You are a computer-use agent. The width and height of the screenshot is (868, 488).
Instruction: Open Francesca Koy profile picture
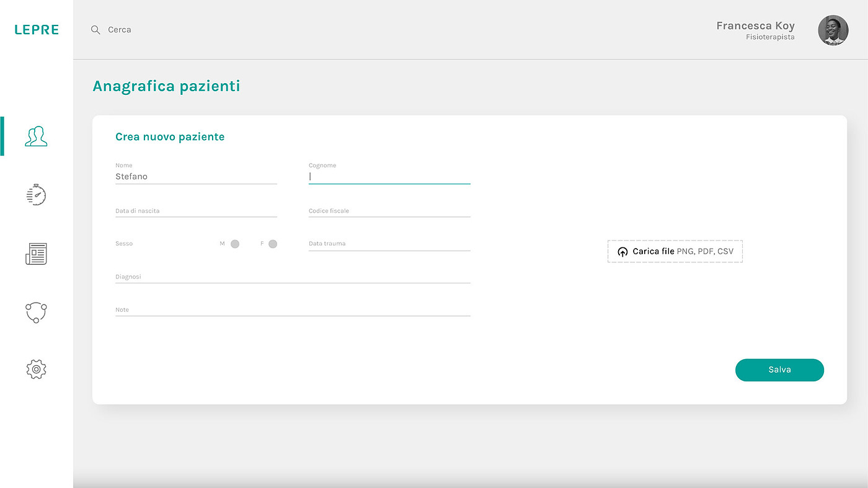pyautogui.click(x=833, y=30)
